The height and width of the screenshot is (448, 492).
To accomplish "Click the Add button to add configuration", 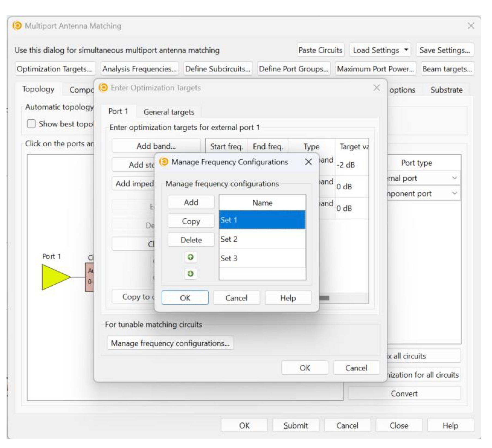I will pos(191,202).
